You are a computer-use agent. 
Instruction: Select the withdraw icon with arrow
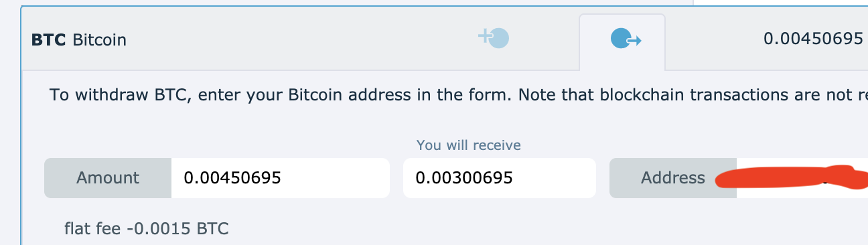[626, 39]
